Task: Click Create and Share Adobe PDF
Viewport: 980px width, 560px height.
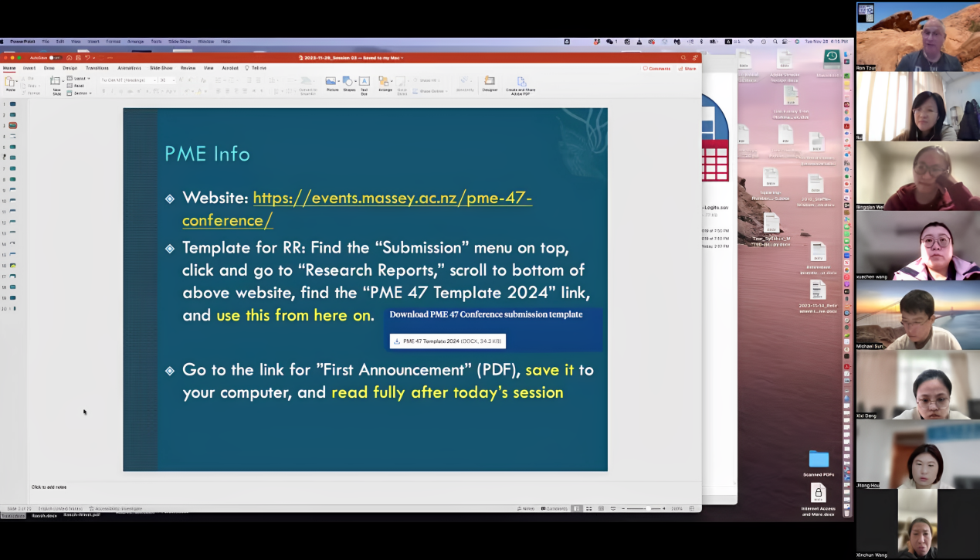Action: (x=521, y=83)
